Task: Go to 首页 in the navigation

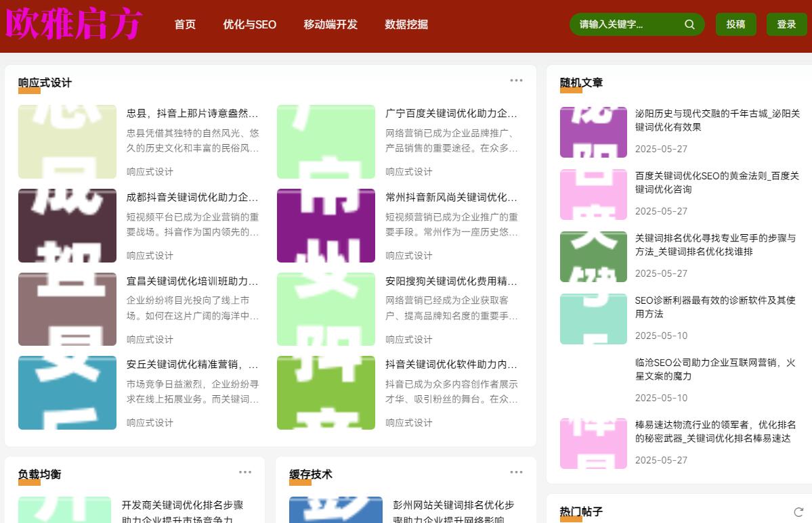Action: pos(185,24)
